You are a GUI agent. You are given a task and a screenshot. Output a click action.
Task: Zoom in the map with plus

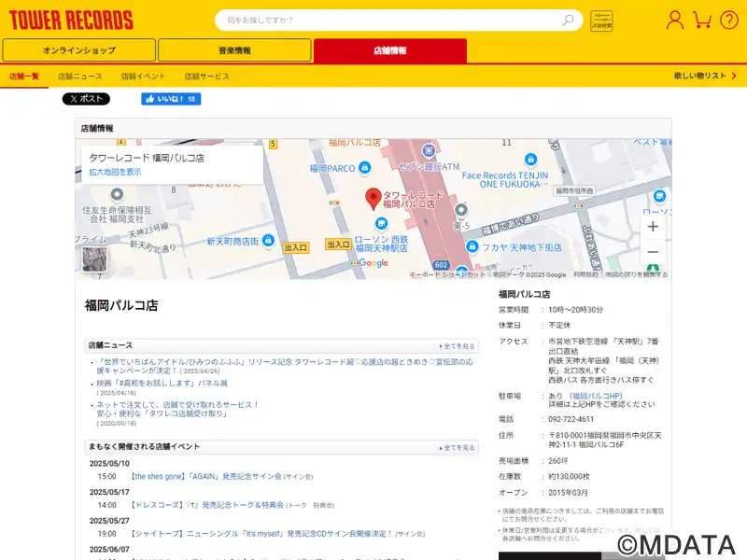[653, 227]
